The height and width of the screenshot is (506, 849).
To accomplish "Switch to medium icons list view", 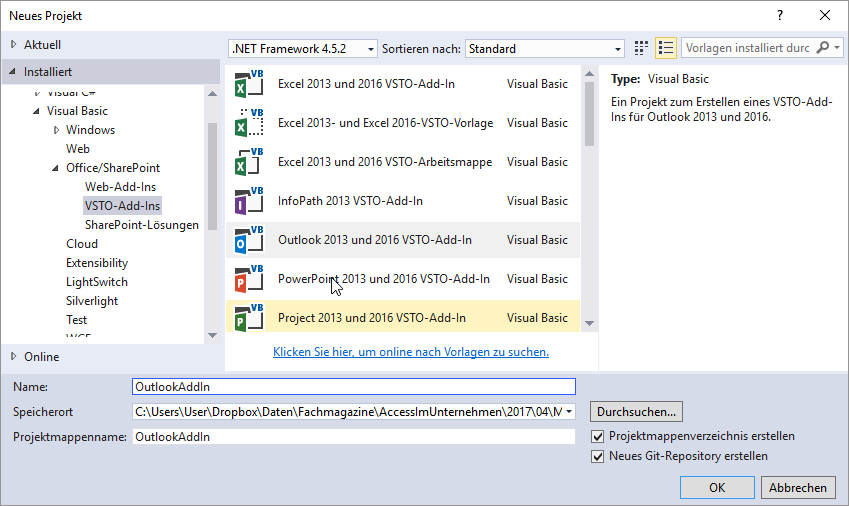I will click(665, 48).
